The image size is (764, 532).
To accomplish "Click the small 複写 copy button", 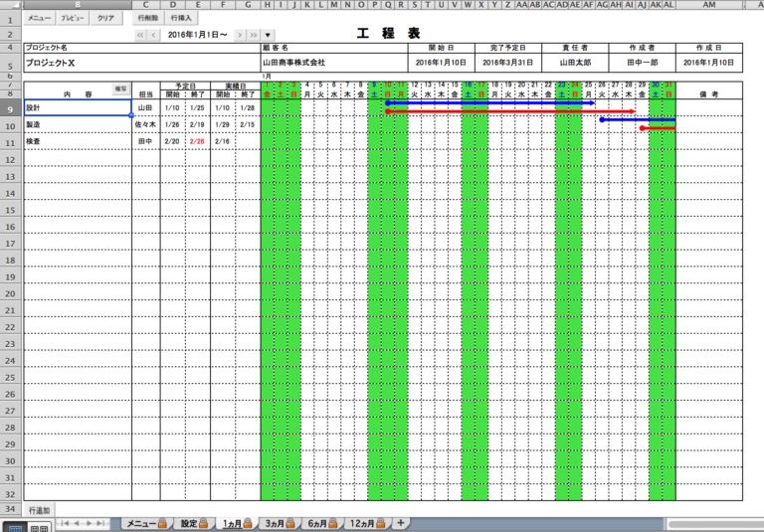I will [x=120, y=89].
